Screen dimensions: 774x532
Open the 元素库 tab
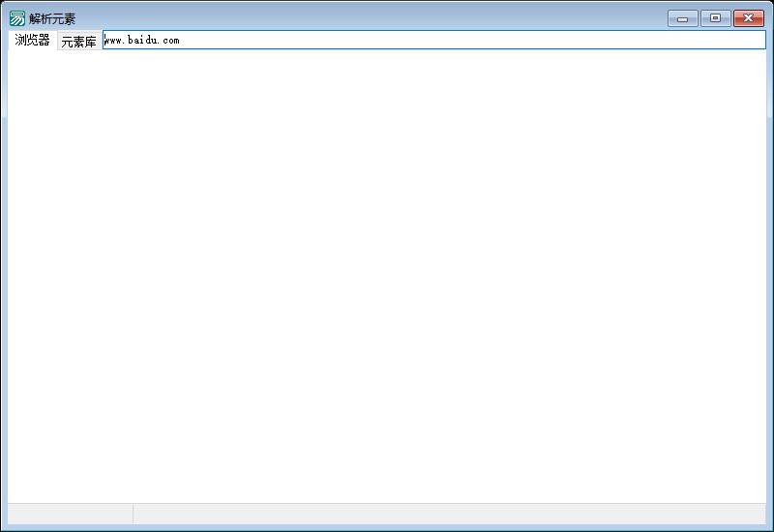click(x=79, y=42)
